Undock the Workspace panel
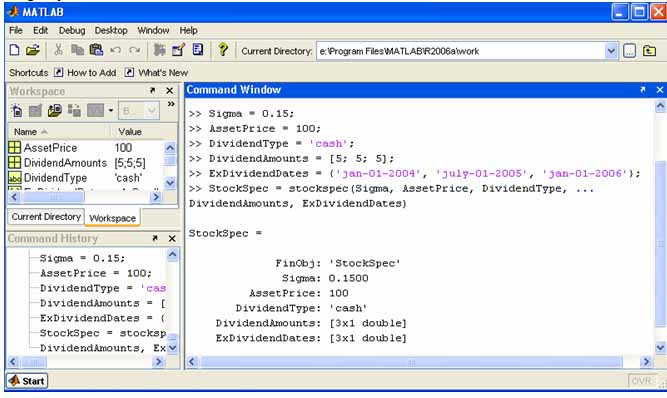Viewport: 667px width, 398px height. [x=152, y=91]
